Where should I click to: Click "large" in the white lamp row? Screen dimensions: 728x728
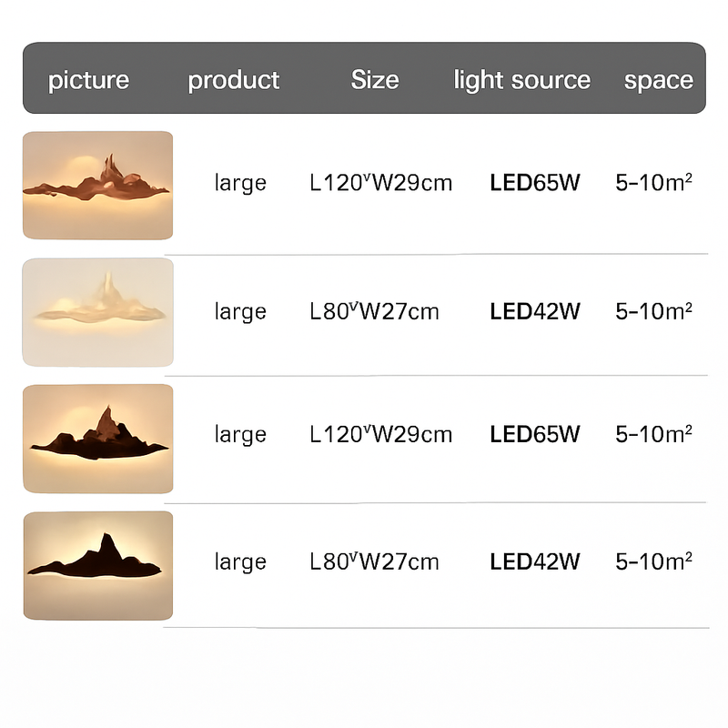click(x=240, y=312)
